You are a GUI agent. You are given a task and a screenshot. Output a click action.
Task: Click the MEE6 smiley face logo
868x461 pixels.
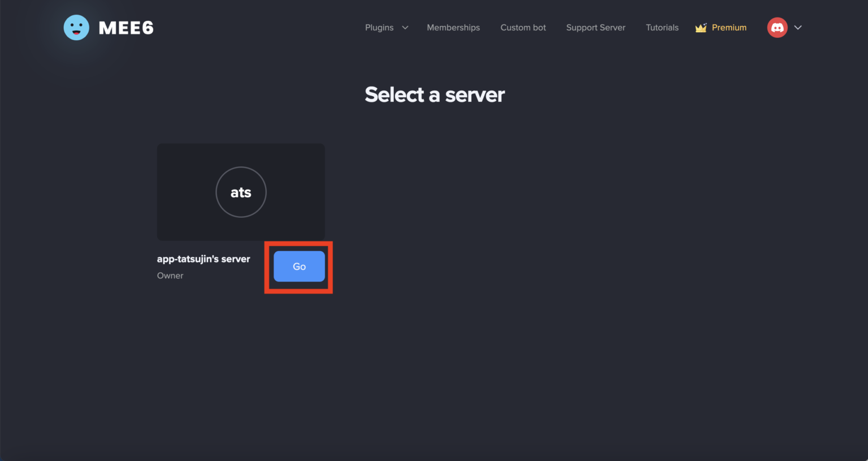(77, 27)
